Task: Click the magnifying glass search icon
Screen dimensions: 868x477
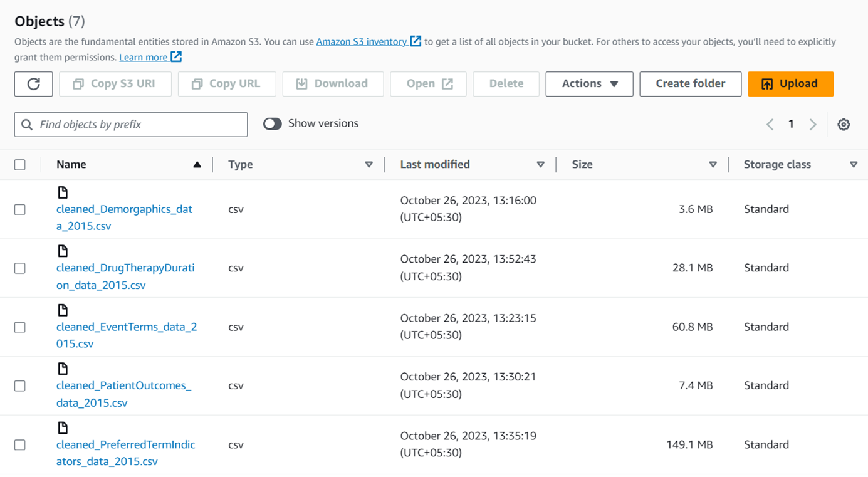Action: 26,124
